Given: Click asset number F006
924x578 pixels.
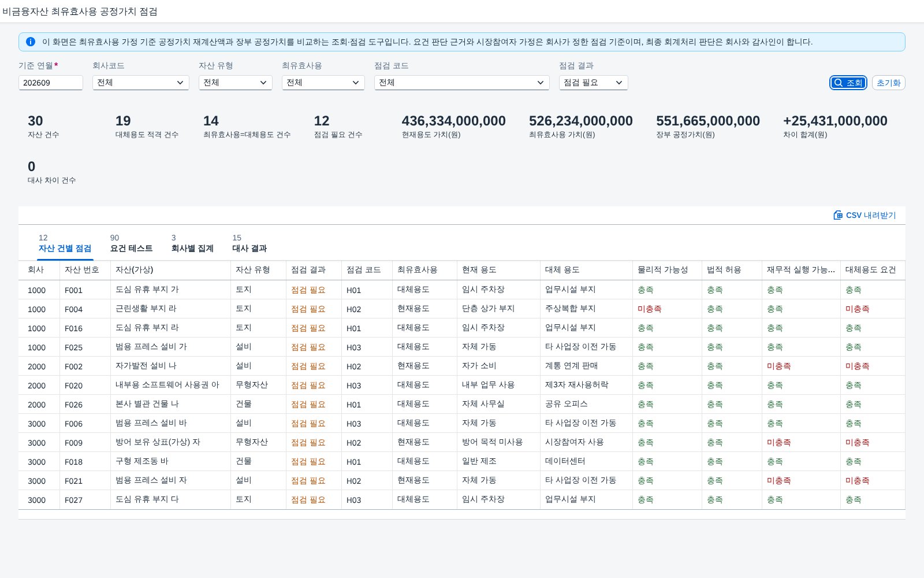Looking at the screenshot, I should click(x=73, y=424).
